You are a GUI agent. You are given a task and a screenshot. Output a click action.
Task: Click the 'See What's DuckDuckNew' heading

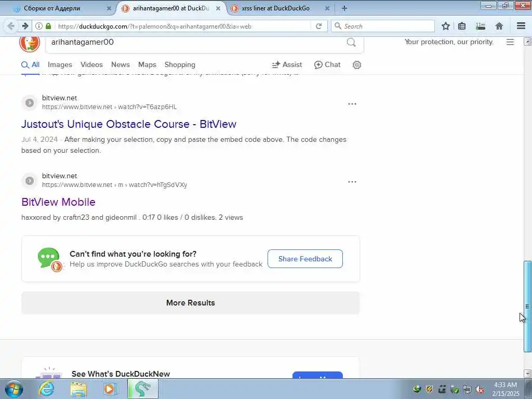pyautogui.click(x=121, y=374)
